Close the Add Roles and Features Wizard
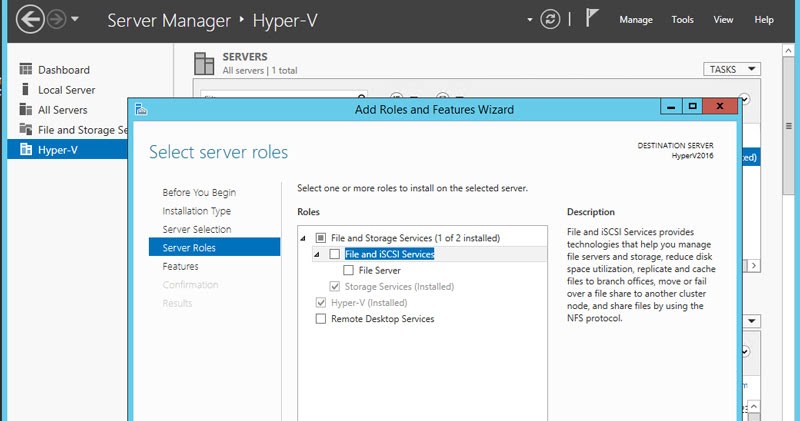 click(720, 106)
